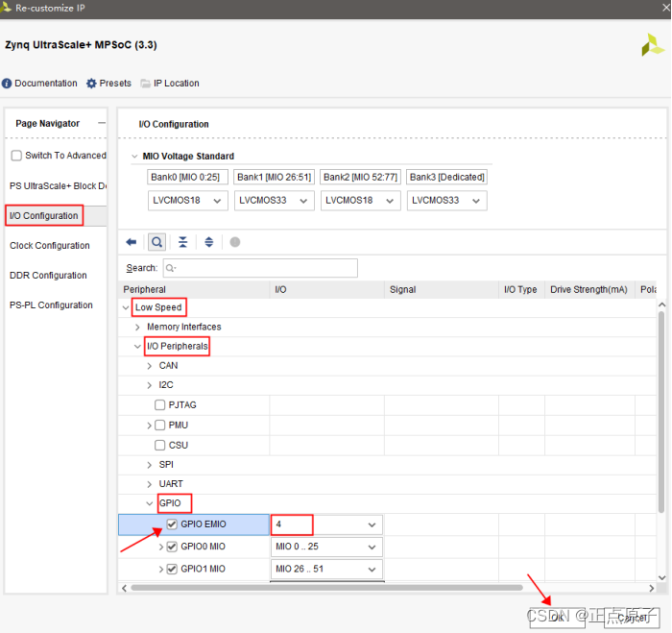Expand the Memory Interfaces node
The width and height of the screenshot is (672, 633).
point(137,328)
